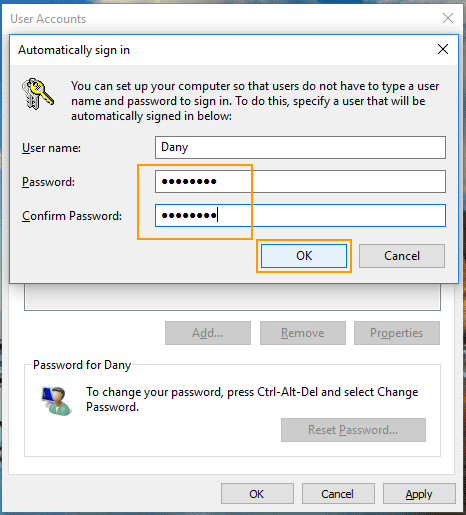Click the yellow keys icon in dialog
Image resolution: width=466 pixels, height=515 pixels.
pos(38,94)
